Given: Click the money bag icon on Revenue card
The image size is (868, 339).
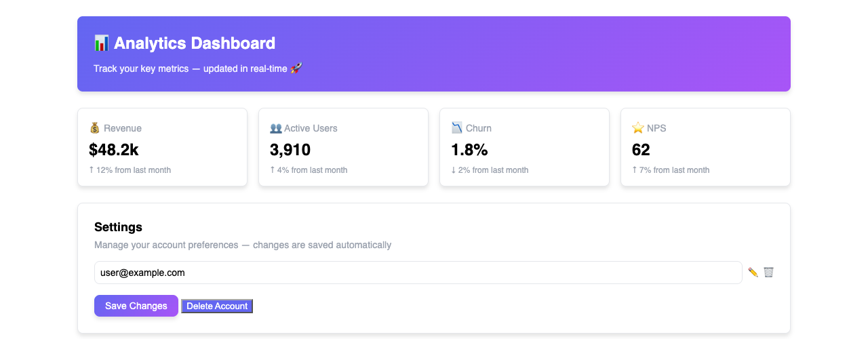Looking at the screenshot, I should 94,128.
